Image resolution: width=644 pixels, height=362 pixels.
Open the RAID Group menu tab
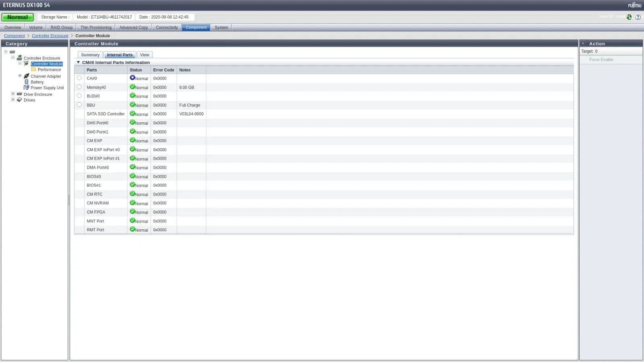point(61,27)
